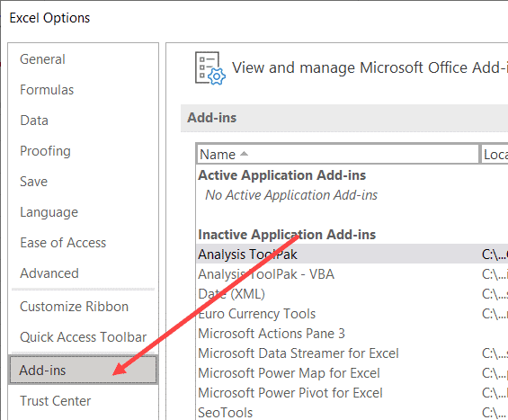Click the add-ins gear checklist icon
The height and width of the screenshot is (420, 508).
coord(209,68)
